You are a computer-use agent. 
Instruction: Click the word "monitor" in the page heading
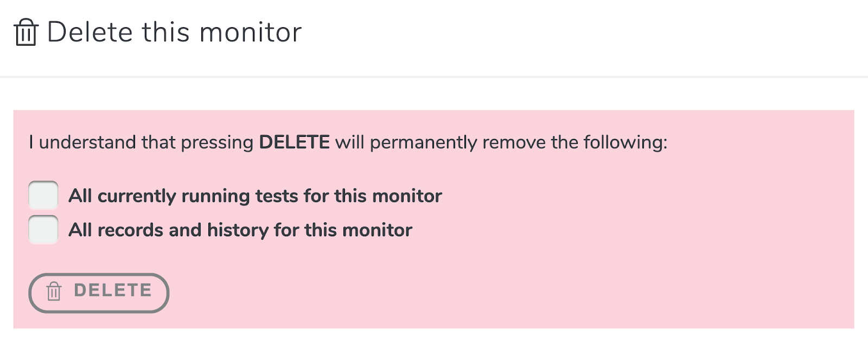point(251,33)
